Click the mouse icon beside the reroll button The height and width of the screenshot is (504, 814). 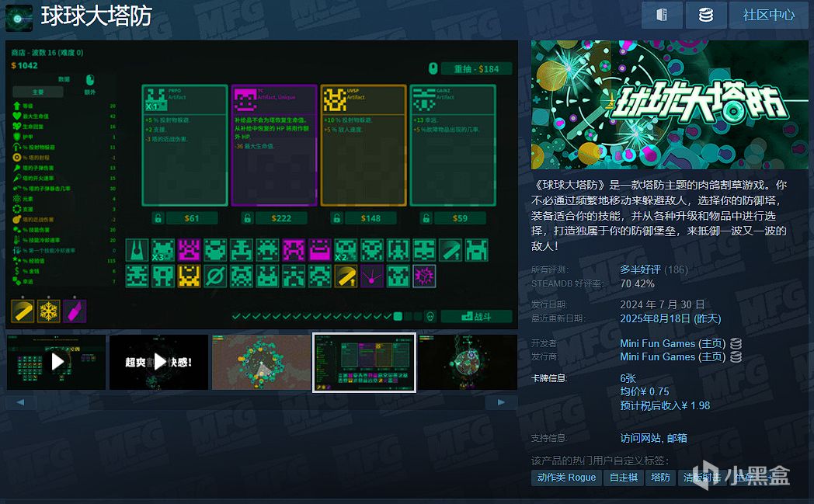click(x=433, y=68)
